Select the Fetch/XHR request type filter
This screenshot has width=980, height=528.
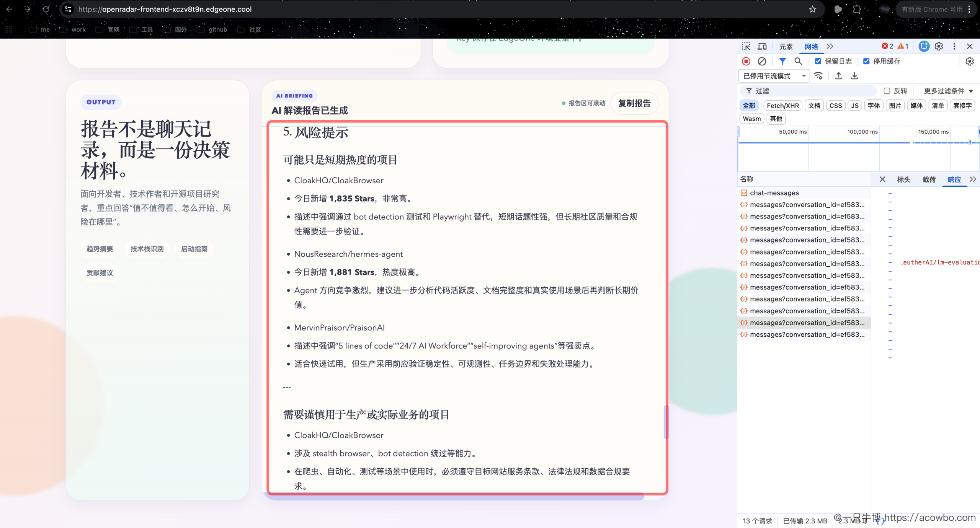point(783,106)
